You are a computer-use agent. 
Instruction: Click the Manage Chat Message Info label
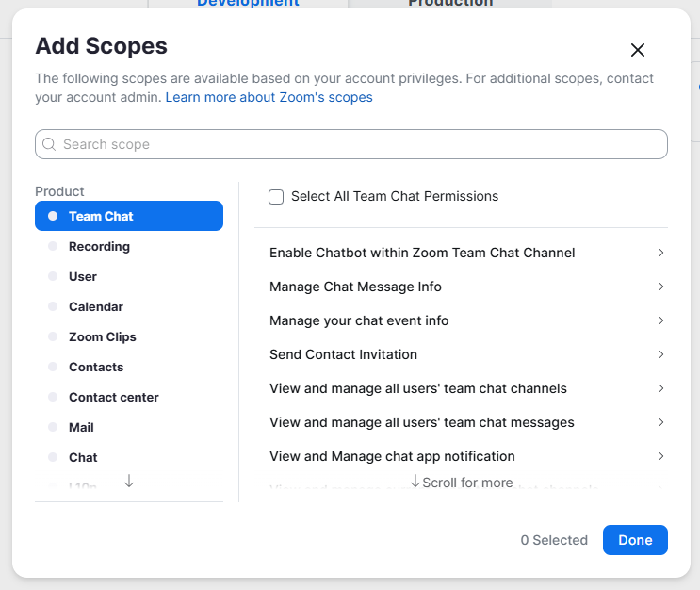pos(355,287)
